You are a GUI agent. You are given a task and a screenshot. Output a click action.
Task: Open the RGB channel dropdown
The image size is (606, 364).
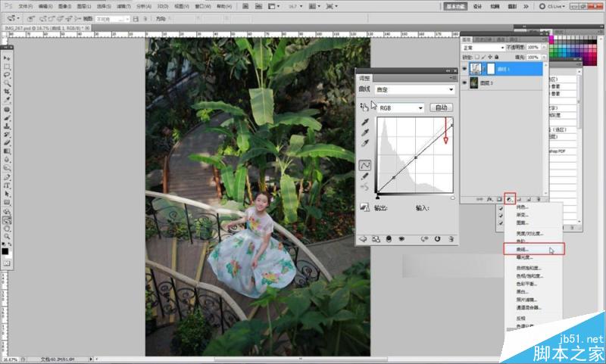tap(401, 108)
